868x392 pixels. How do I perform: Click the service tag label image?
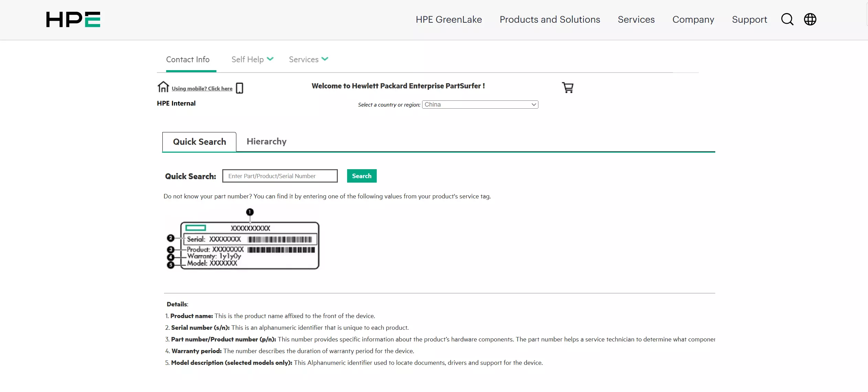coord(243,240)
